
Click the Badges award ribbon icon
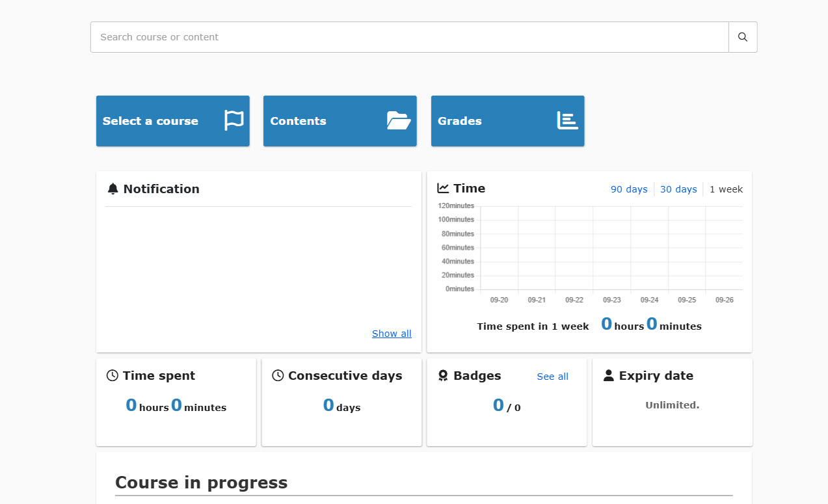(443, 376)
